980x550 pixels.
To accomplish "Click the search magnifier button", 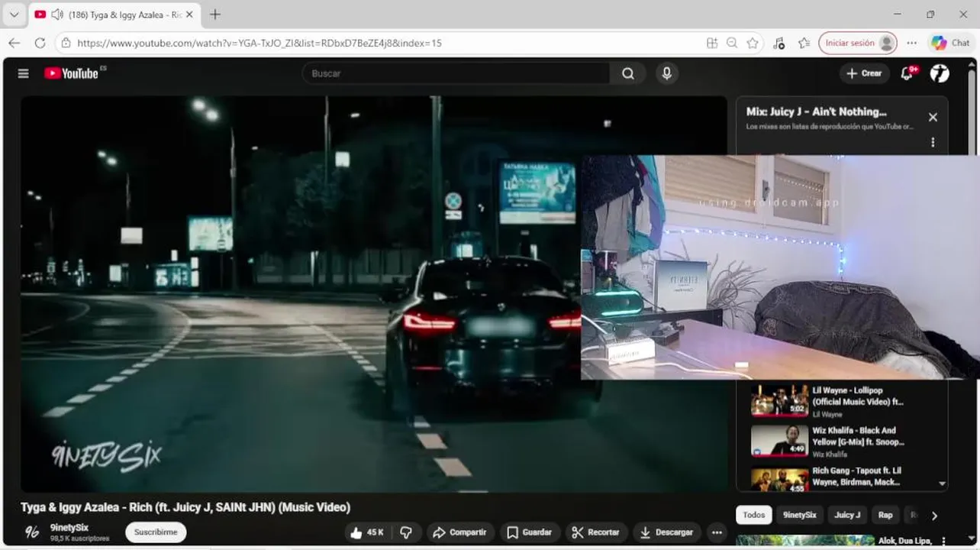I will (628, 73).
